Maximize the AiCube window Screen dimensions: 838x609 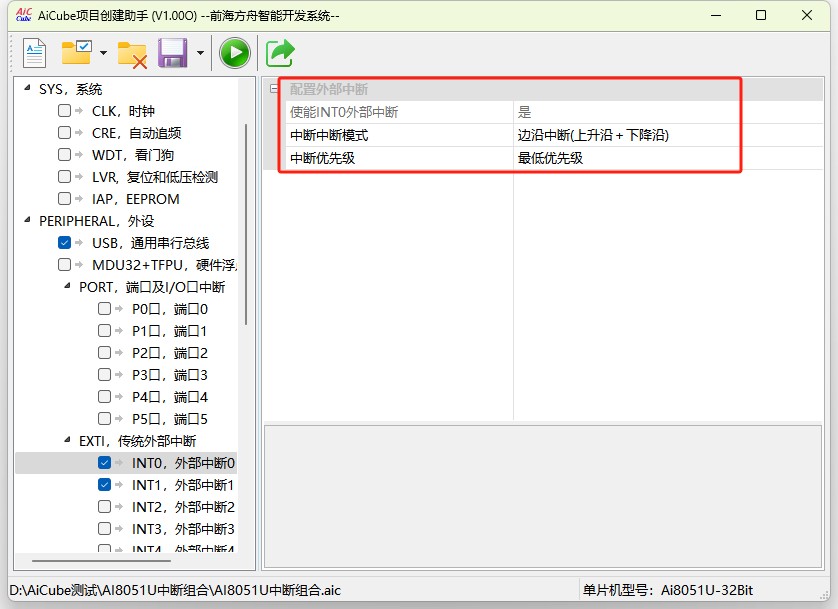pos(761,15)
